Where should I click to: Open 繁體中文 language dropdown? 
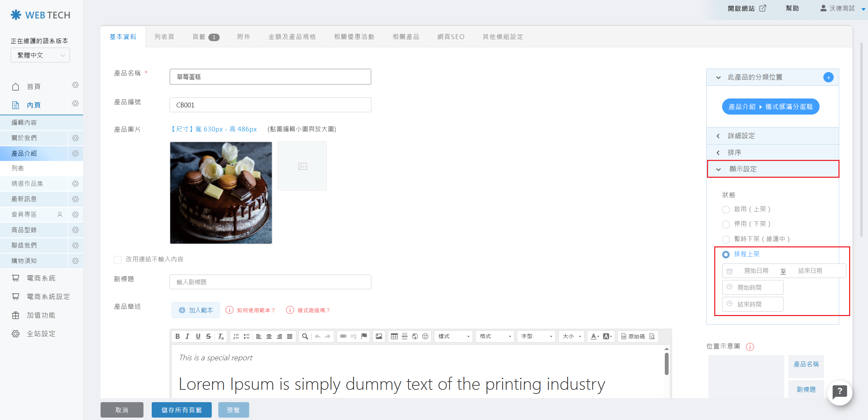pos(40,55)
